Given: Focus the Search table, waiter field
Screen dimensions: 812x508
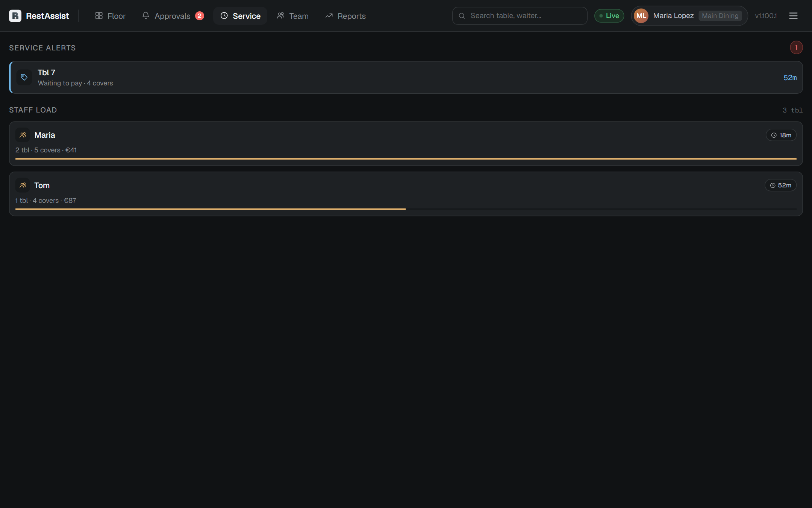Looking at the screenshot, I should coord(520,16).
